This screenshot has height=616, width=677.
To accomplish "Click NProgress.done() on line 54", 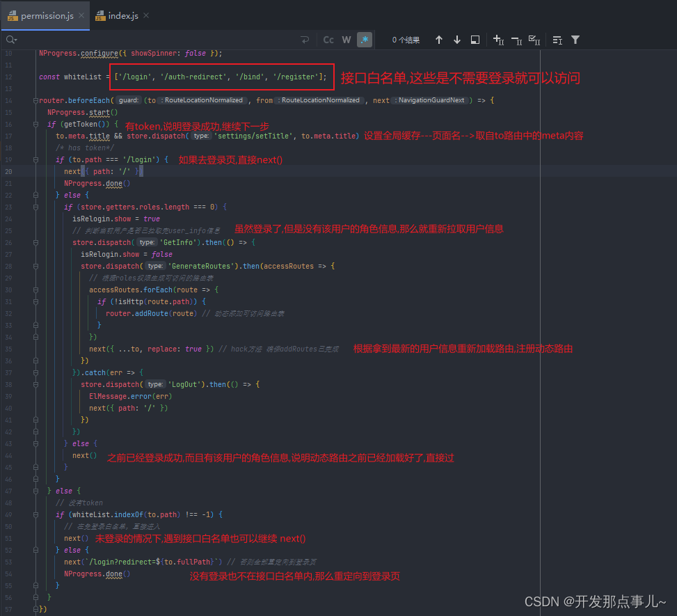I will coord(97,574).
